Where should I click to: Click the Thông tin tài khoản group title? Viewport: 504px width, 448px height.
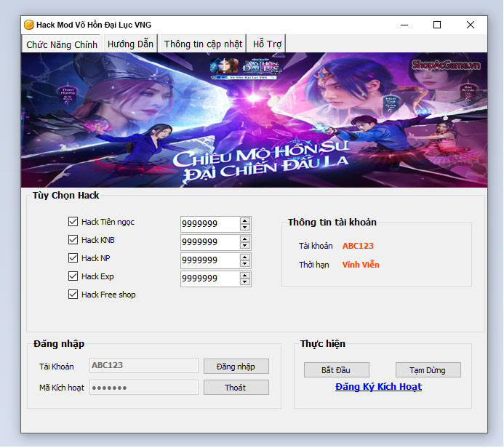[332, 222]
